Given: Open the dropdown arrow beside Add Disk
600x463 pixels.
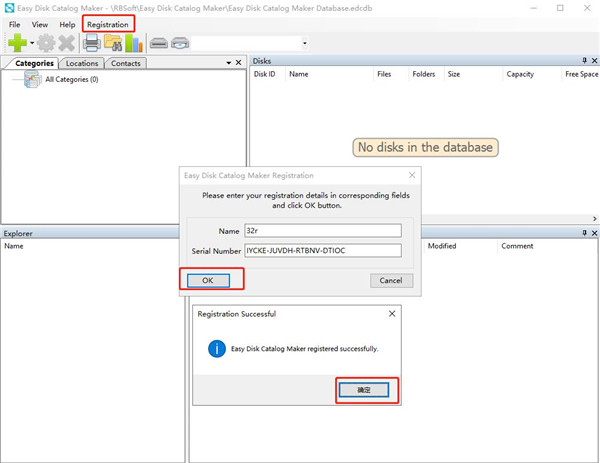Looking at the screenshot, I should (32, 43).
